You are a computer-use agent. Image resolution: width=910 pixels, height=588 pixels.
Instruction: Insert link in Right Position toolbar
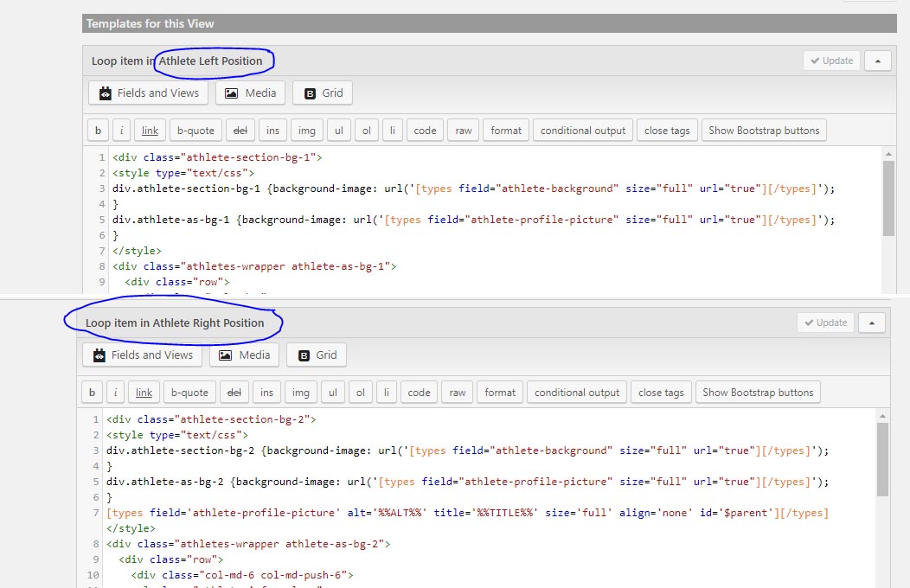click(144, 393)
